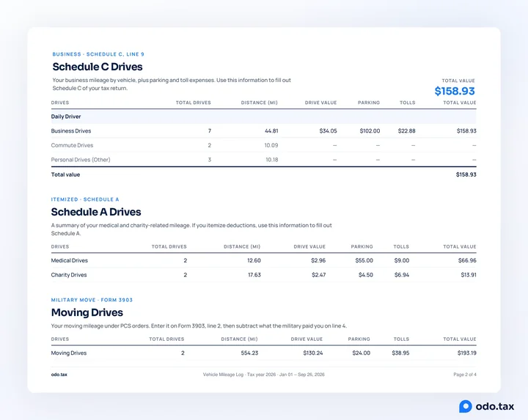Click Business Drives tolls $22.88

point(406,131)
